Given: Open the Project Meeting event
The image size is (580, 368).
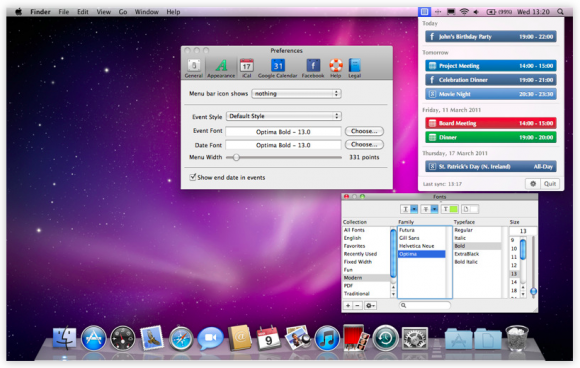Looking at the screenshot, I should 491,66.
